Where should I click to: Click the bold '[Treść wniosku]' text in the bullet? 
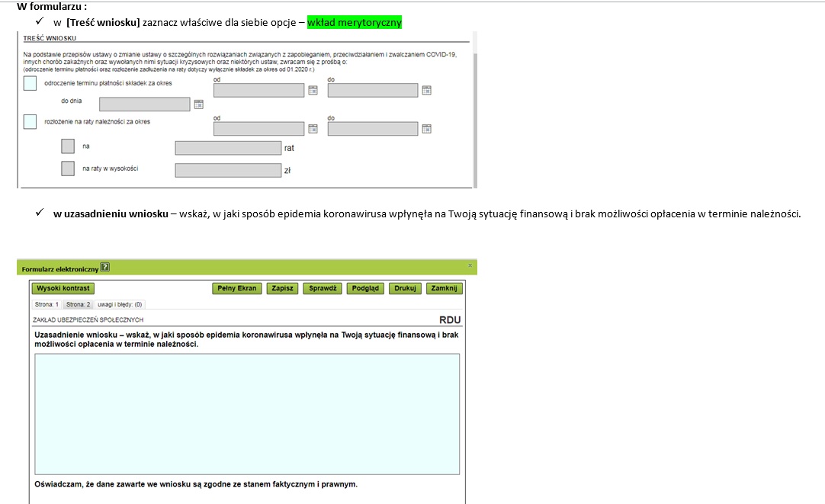103,23
